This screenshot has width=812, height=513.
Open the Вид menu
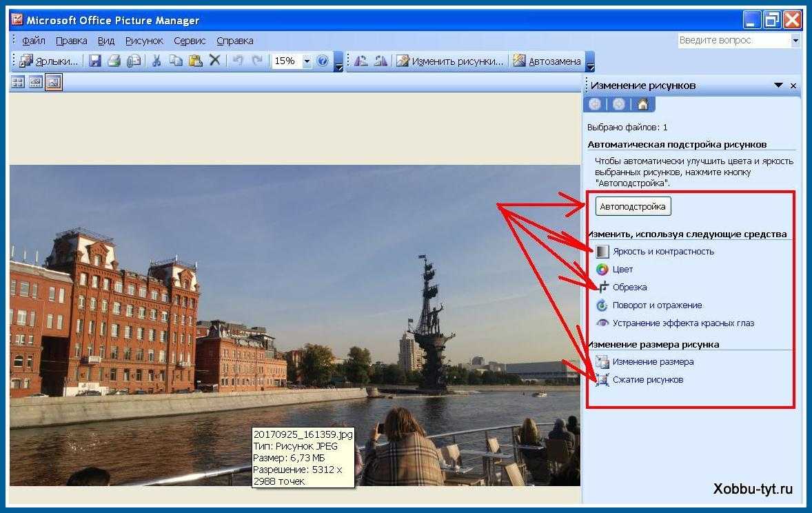click(x=106, y=41)
